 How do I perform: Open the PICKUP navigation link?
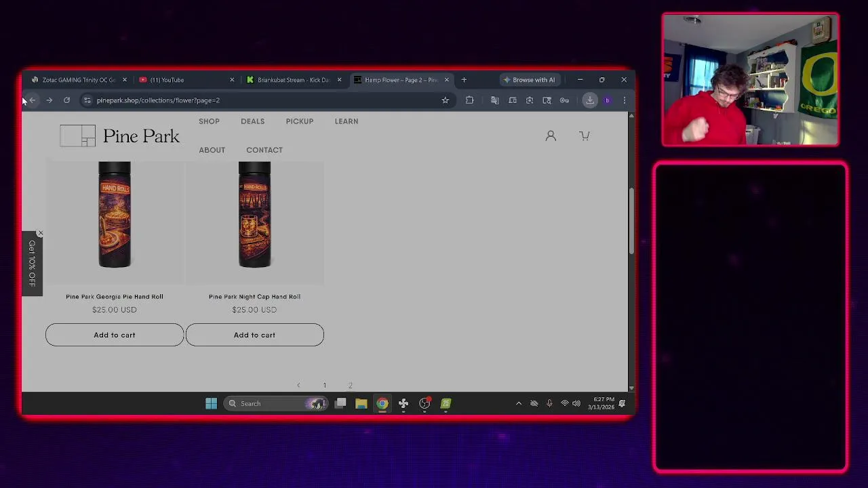[300, 121]
